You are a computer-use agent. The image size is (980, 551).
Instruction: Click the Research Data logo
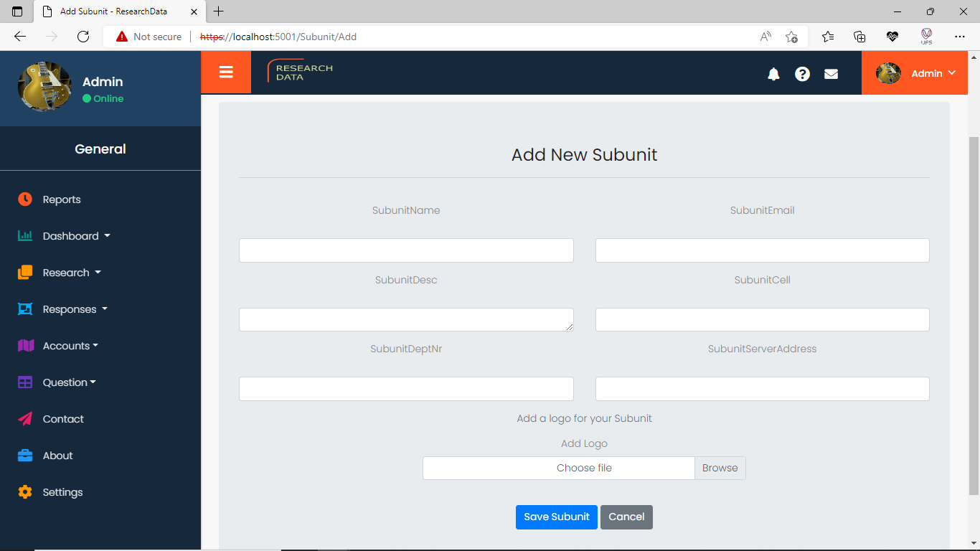tap(301, 72)
